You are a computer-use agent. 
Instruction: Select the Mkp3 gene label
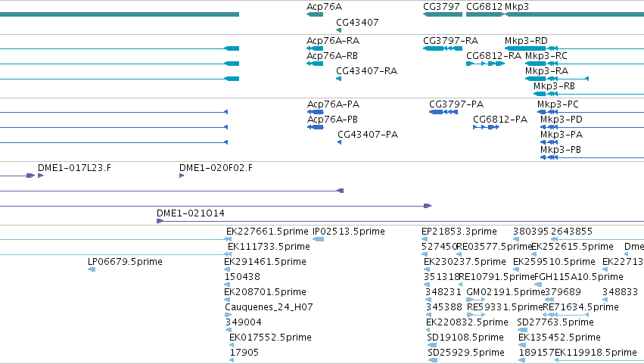(517, 7)
